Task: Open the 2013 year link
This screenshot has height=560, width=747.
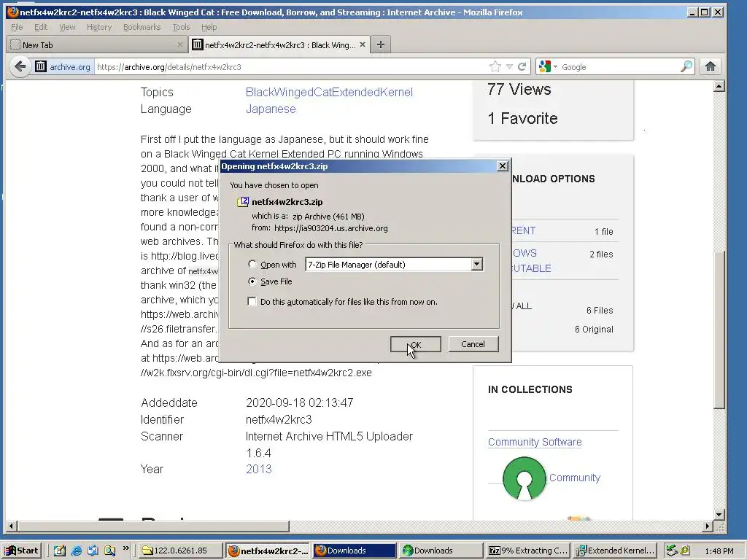Action: click(259, 469)
